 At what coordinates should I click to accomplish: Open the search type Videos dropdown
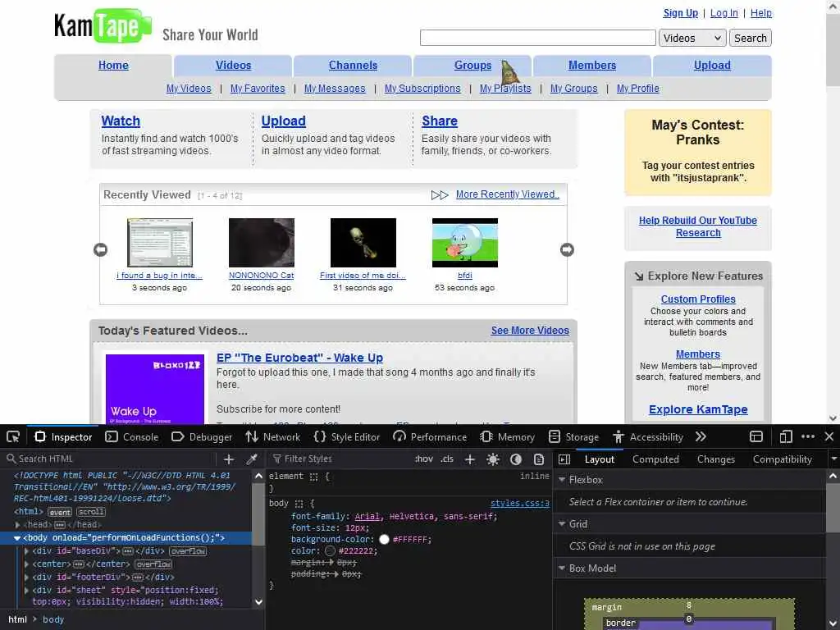[x=692, y=38]
